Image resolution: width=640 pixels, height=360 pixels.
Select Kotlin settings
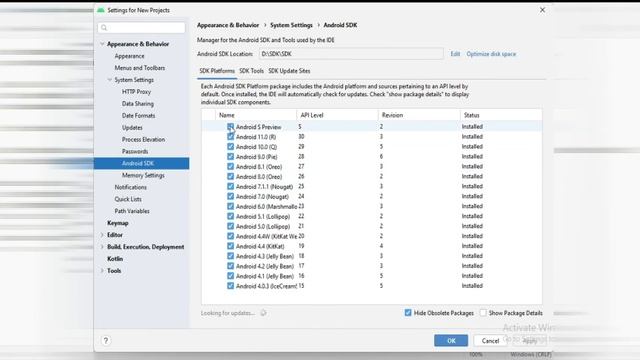115,259
